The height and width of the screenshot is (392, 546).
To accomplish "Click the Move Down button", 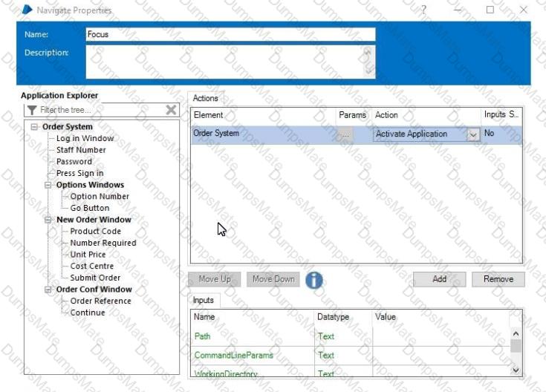I will coord(273,279).
